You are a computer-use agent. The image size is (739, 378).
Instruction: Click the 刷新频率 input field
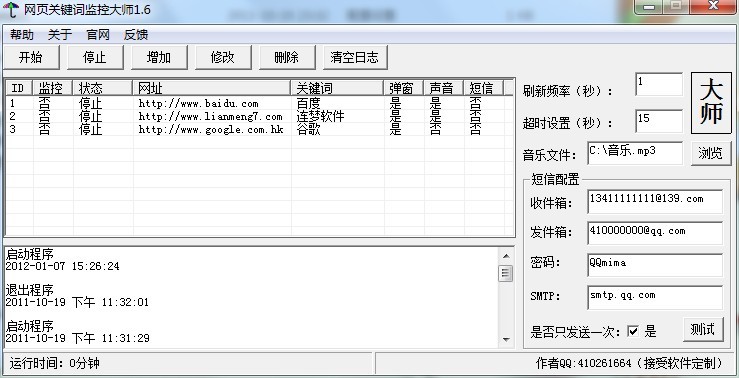pos(659,84)
